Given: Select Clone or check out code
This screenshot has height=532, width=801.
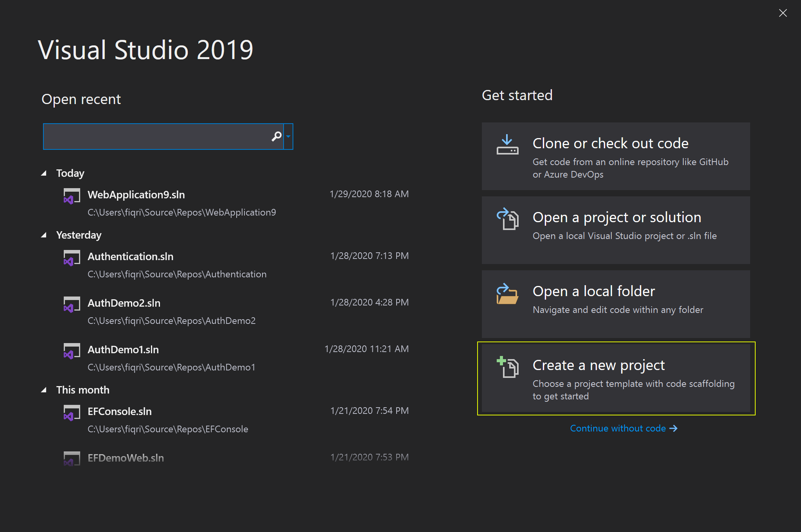Looking at the screenshot, I should 616,156.
